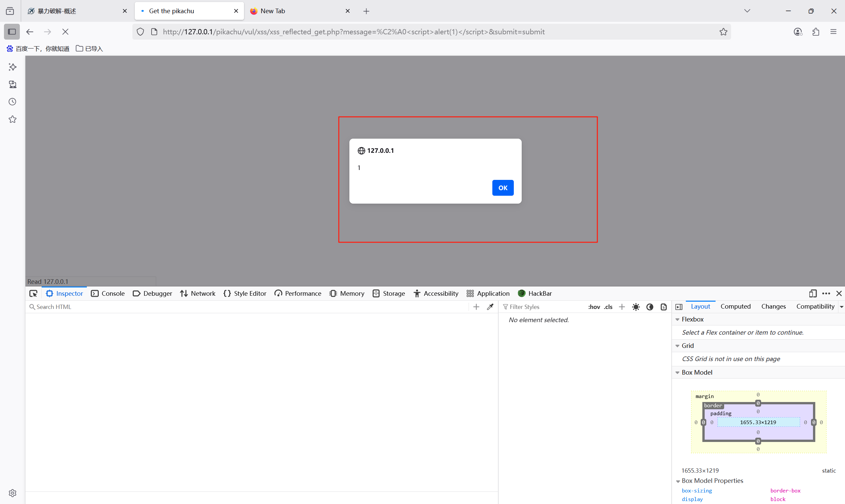Bookmark this page with star icon
Viewport: 845px width, 504px height.
pyautogui.click(x=723, y=32)
